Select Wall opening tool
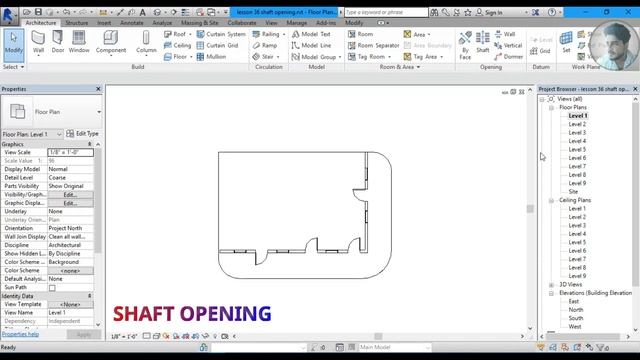This screenshot has height=360, width=640. pos(505,34)
